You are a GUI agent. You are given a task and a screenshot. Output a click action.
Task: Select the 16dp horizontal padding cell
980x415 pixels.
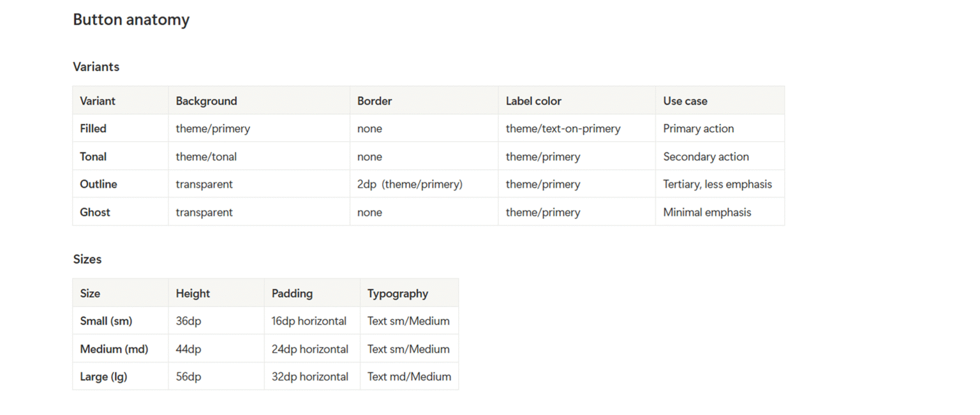click(309, 321)
